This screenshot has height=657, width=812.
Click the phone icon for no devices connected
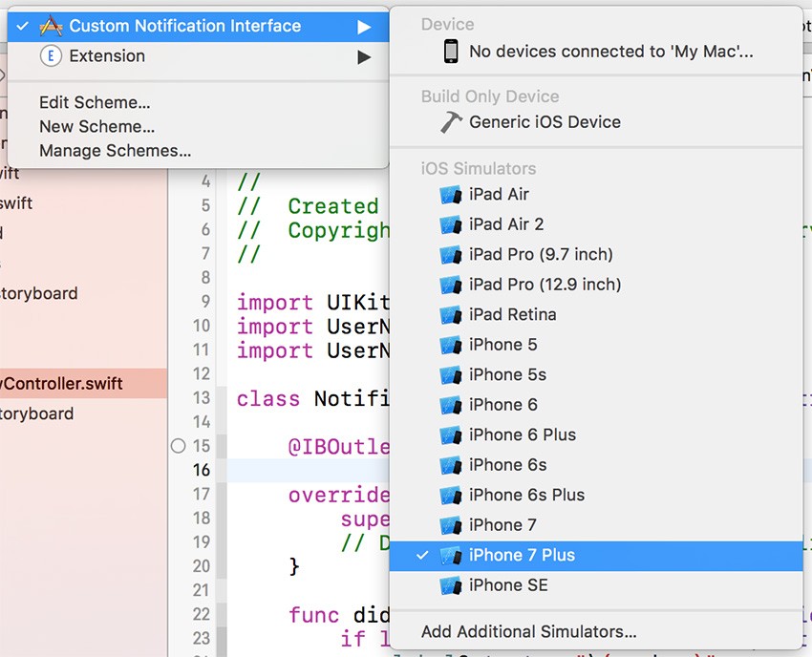[x=451, y=52]
